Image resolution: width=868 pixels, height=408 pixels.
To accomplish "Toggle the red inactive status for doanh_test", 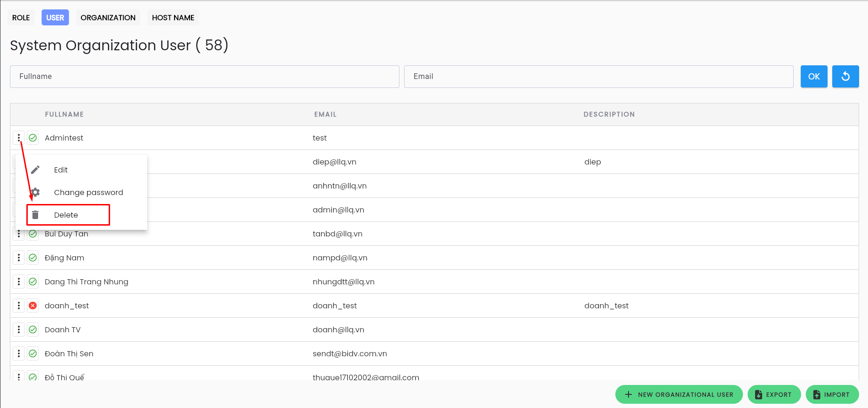I will click(x=33, y=306).
